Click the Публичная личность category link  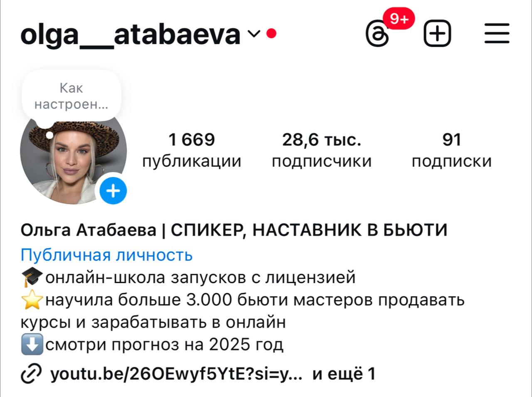click(107, 255)
